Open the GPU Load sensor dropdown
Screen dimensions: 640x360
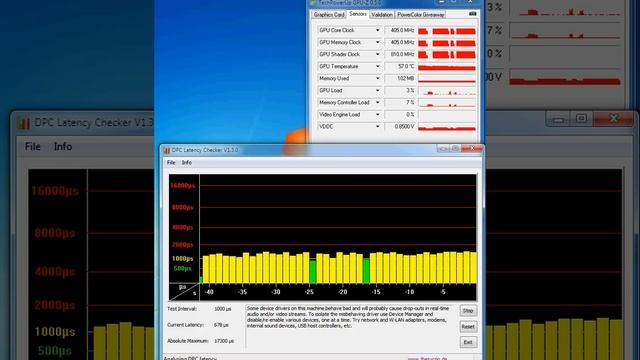pos(377,91)
